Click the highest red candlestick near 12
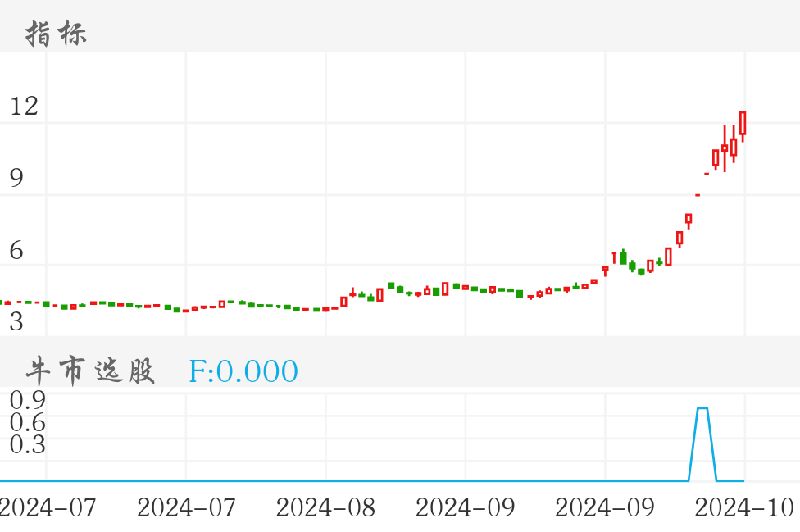800x532 pixels. 743,123
